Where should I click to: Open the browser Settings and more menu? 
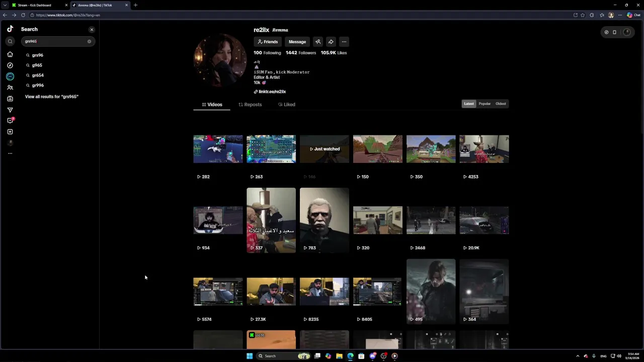pyautogui.click(x=619, y=15)
